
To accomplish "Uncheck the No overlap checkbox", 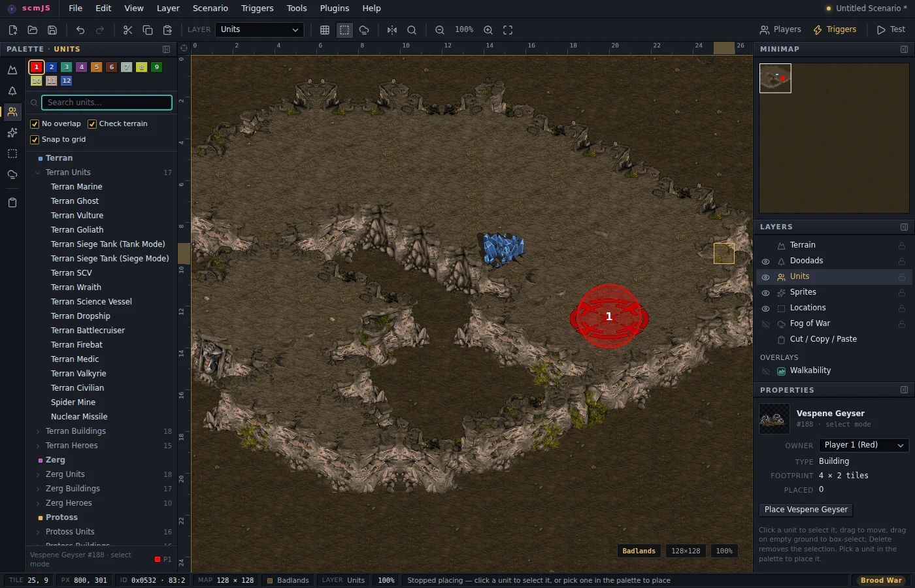I will coord(35,124).
